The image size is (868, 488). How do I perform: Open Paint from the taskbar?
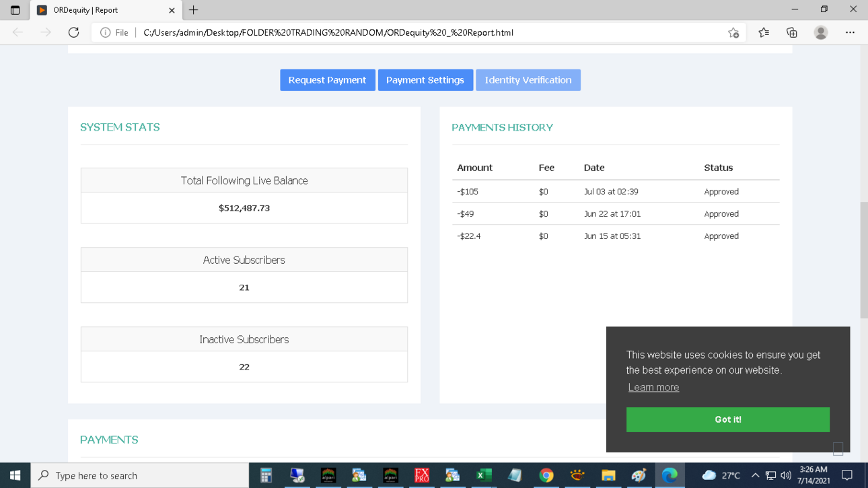(639, 475)
